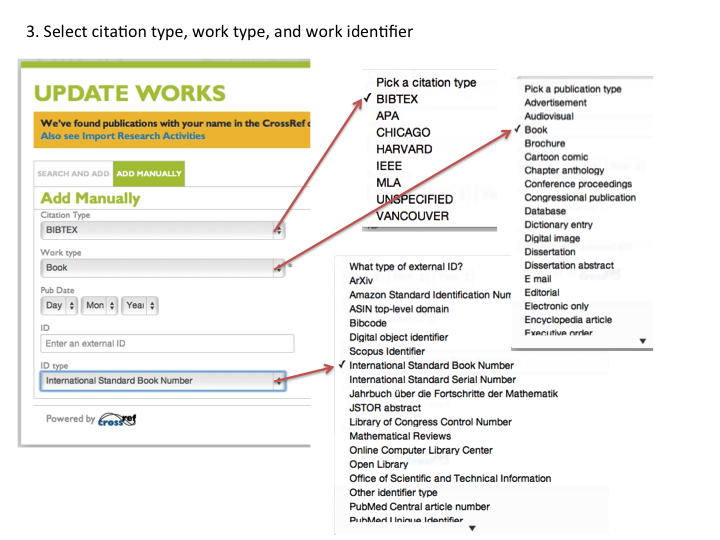Open the Add Manually tab
The height and width of the screenshot is (540, 720).
(149, 174)
